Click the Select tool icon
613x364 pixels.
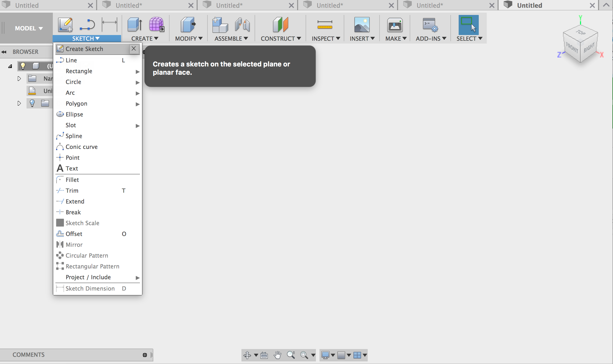click(x=468, y=25)
